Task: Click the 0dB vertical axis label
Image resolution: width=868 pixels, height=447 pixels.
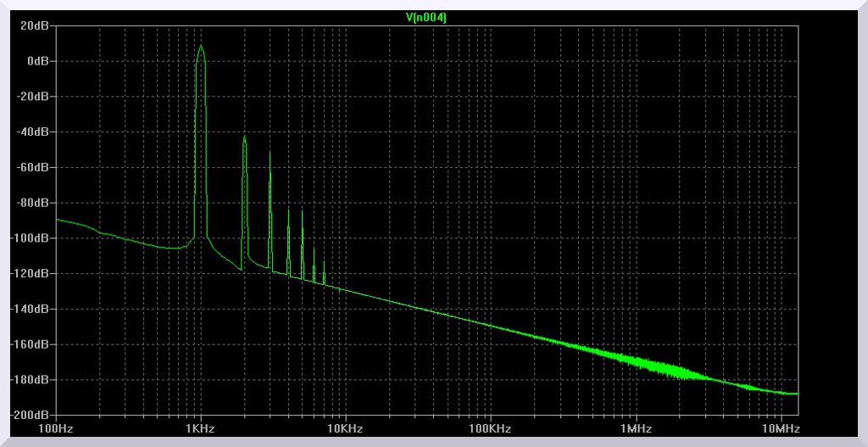Action: click(38, 61)
